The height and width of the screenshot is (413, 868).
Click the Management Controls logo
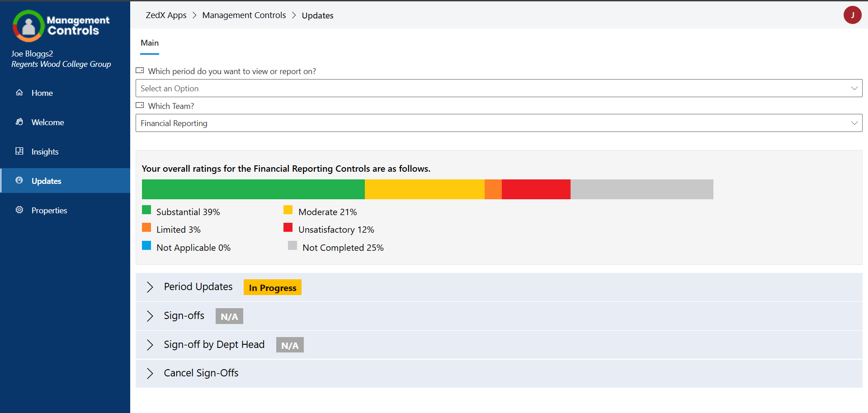pyautogui.click(x=61, y=26)
